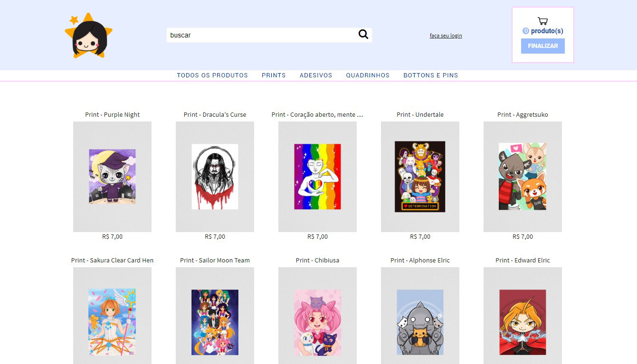637x364 pixels.
Task: Click the R$ 7,00 price under Purple Night
Action: 113,236
